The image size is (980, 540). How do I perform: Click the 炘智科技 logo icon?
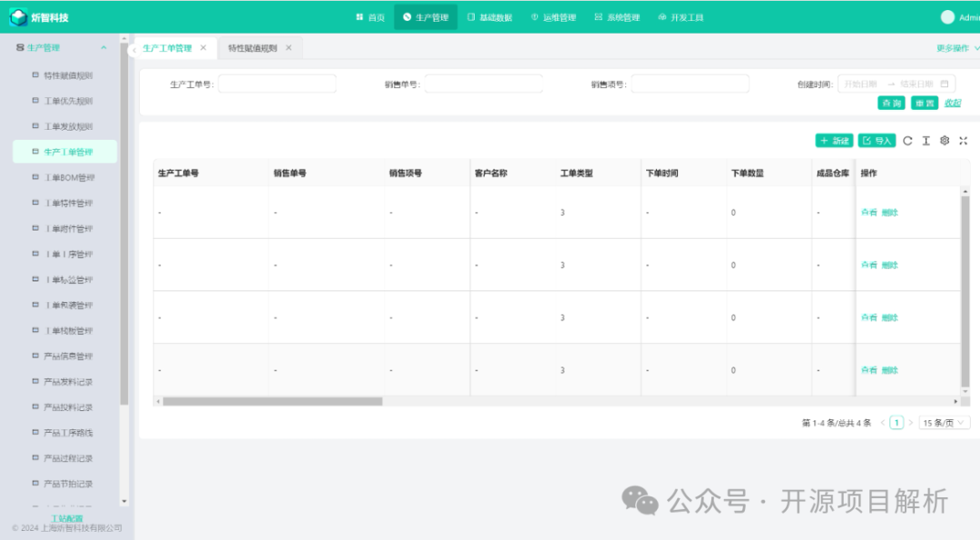click(18, 17)
